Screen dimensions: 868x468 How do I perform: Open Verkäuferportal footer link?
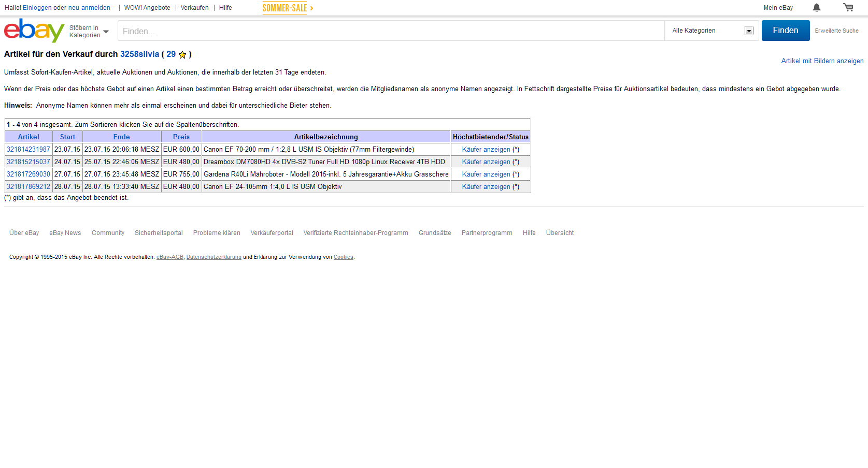272,233
